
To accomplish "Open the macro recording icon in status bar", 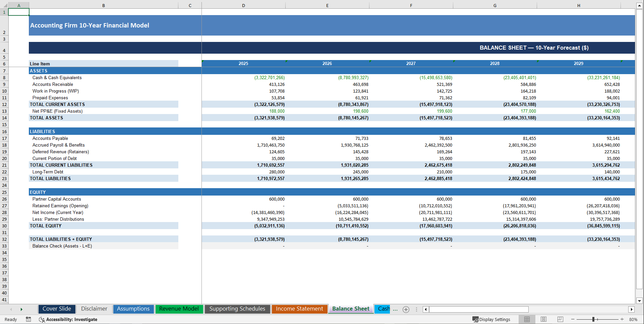I will point(28,319).
